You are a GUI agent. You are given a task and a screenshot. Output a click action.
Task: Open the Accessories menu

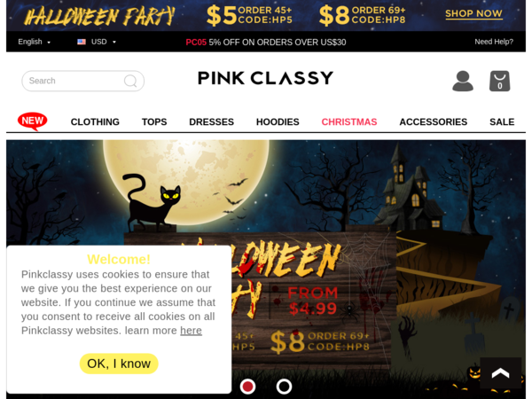pos(434,121)
